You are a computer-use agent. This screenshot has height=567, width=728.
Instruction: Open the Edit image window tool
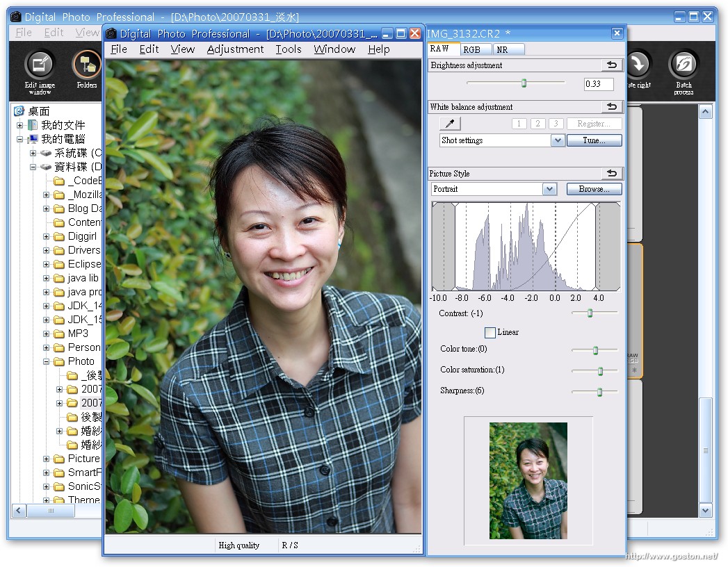[40, 72]
